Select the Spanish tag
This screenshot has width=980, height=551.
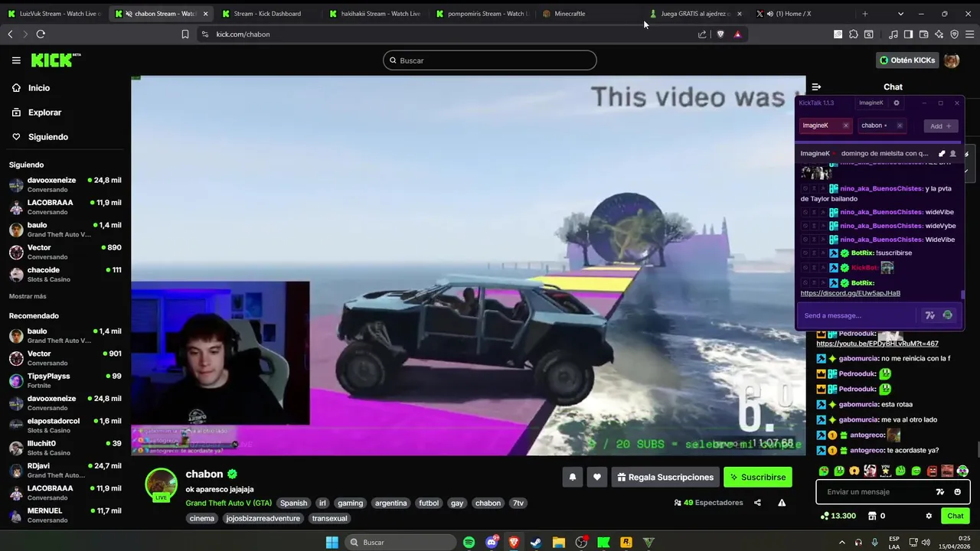coord(293,503)
